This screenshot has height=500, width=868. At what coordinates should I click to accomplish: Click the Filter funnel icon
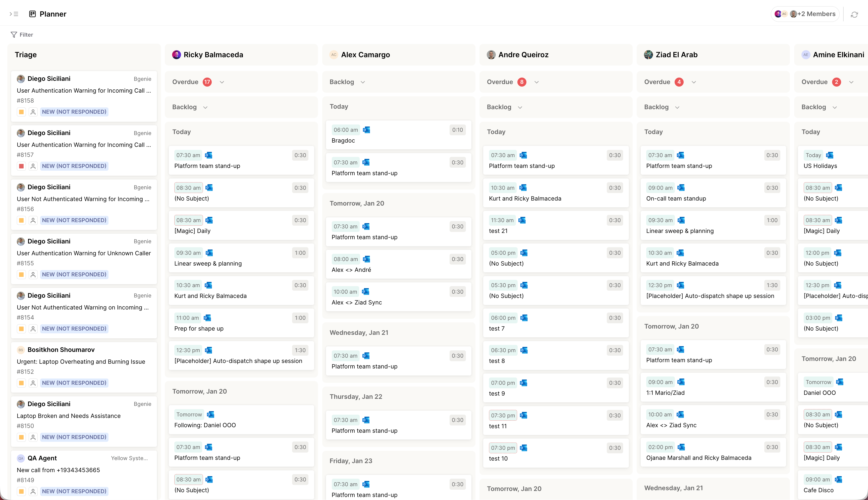(x=14, y=35)
